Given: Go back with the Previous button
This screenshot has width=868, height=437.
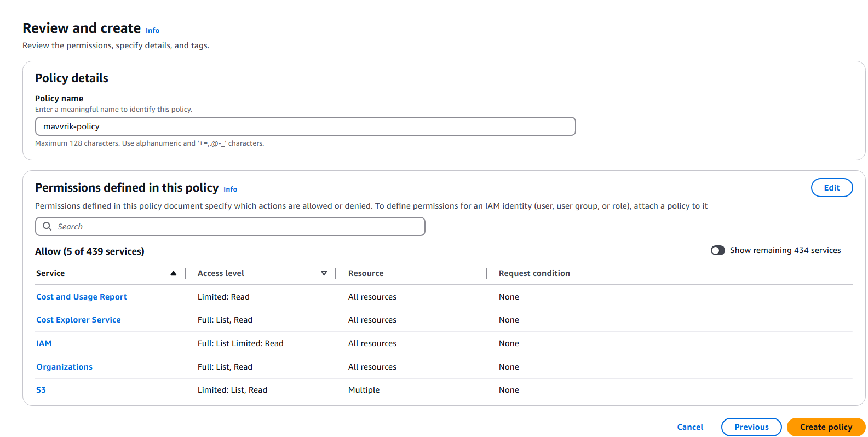Looking at the screenshot, I should (x=751, y=427).
